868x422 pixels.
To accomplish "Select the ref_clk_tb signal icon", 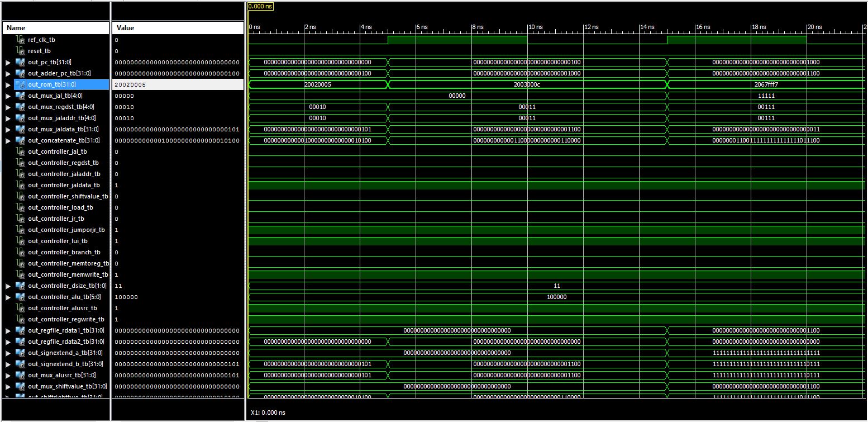I will 21,40.
